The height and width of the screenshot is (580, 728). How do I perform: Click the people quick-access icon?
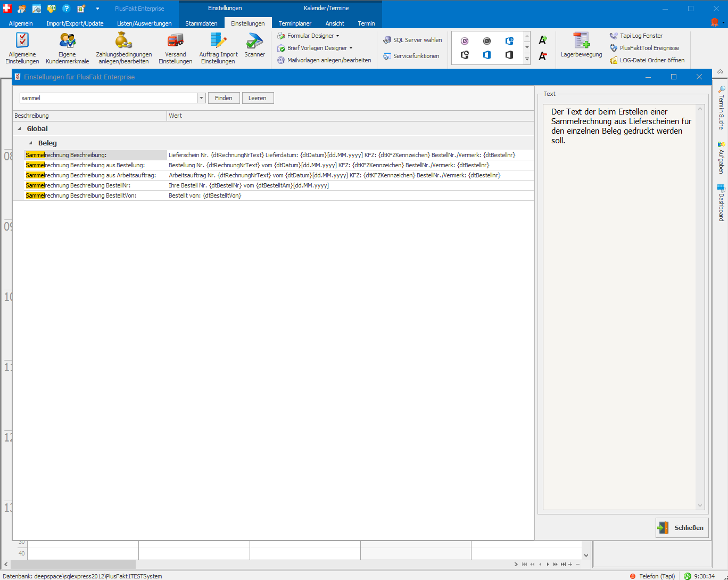(x=22, y=9)
